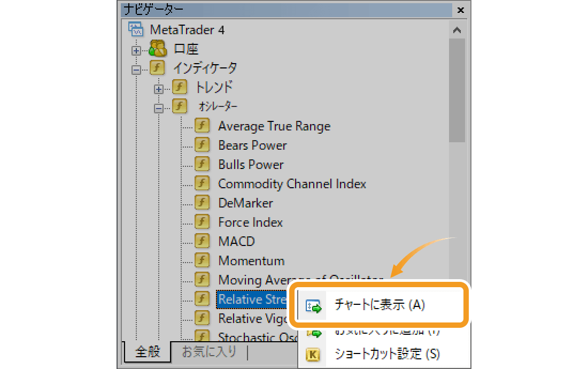Select Relative Vigor item text
The height and width of the screenshot is (369, 588).
(x=253, y=319)
